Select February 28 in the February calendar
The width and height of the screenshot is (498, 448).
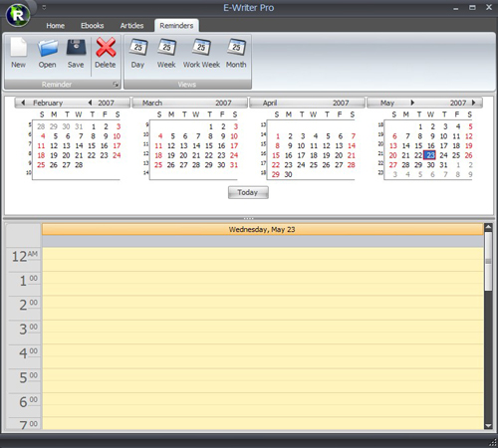pyautogui.click(x=79, y=165)
